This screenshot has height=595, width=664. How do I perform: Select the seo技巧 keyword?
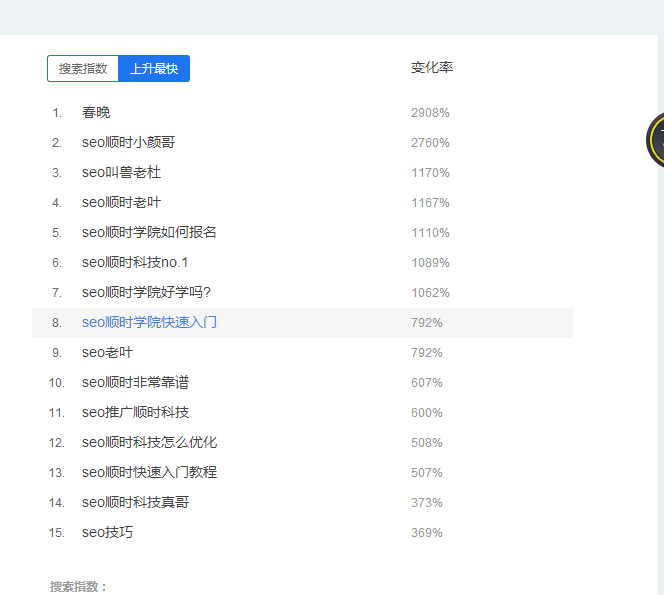pyautogui.click(x=107, y=533)
